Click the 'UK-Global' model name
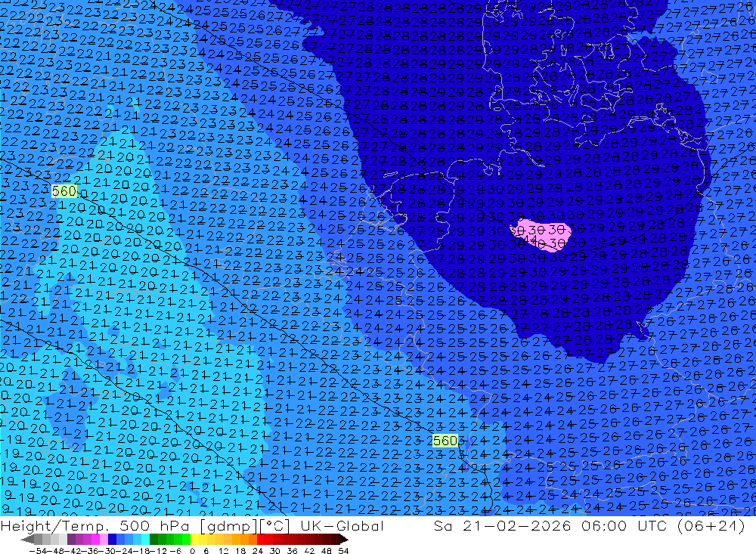 (342, 525)
